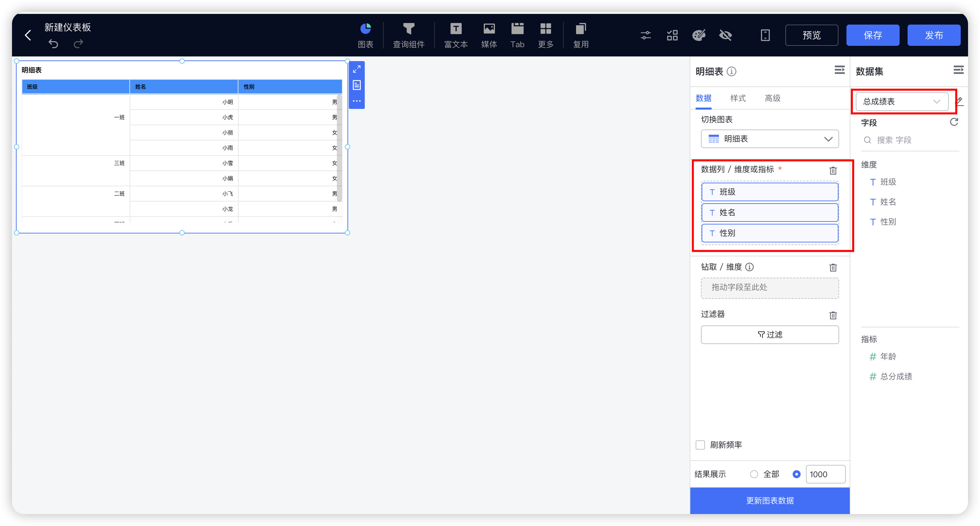Switch to the 高级 tab

(x=772, y=98)
